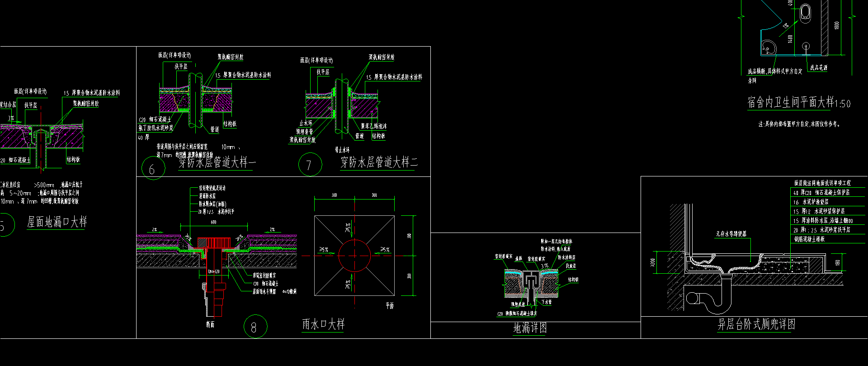The height and width of the screenshot is (366, 868).
Task: Select the 断面 caption
Action: click(x=210, y=324)
